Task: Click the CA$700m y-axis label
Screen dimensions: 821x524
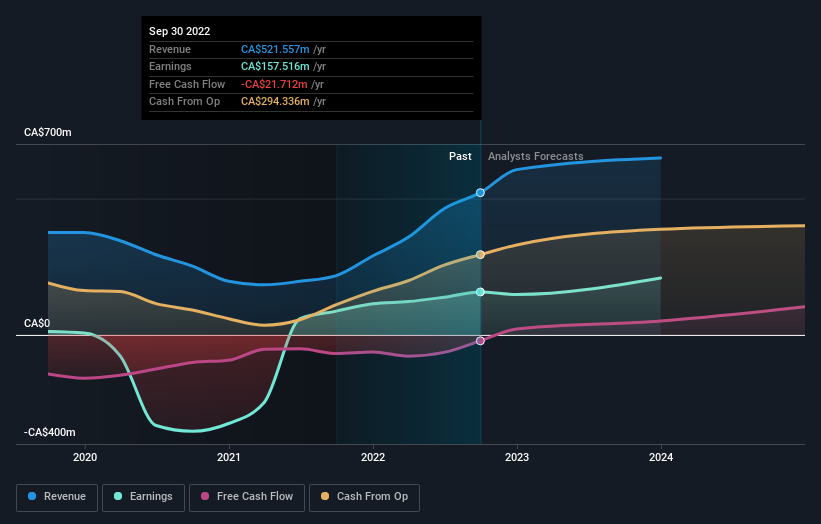Action: coord(48,132)
